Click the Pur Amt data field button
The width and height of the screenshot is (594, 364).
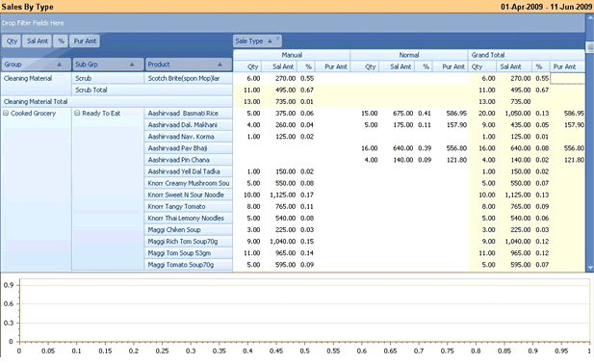pos(85,40)
